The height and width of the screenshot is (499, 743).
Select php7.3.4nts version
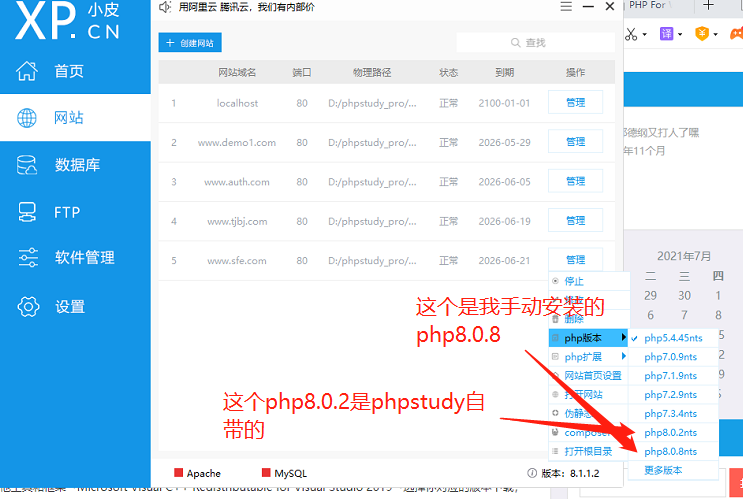[x=673, y=414]
